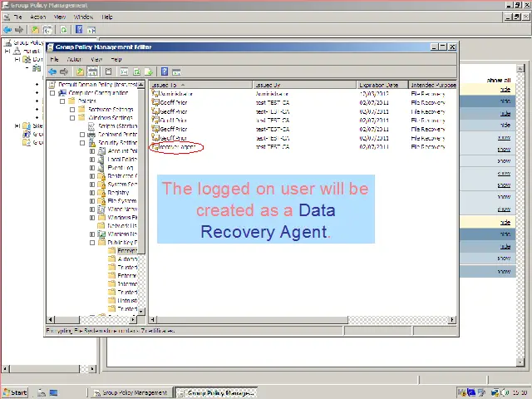This screenshot has width=532, height=399.
Task: Collapse Policies node in Editor tree
Action: pos(62,101)
